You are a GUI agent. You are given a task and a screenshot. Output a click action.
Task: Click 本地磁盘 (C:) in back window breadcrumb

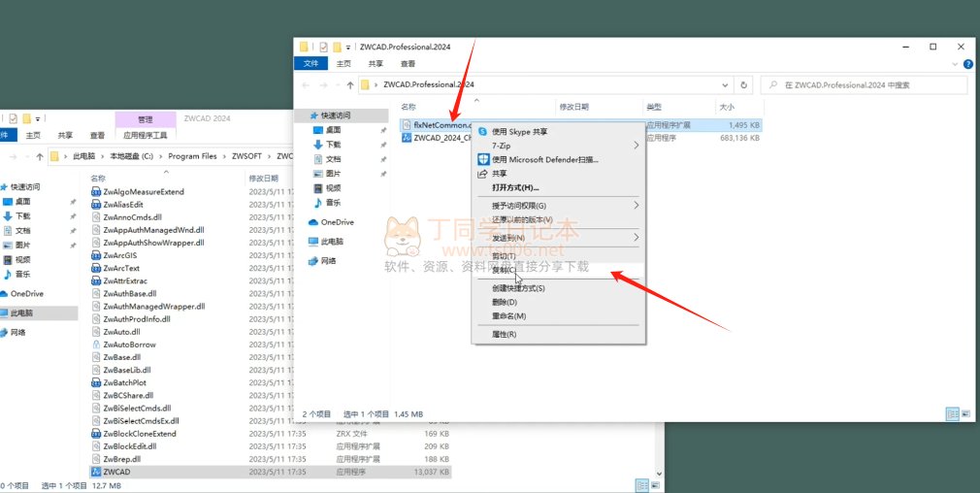click(x=131, y=156)
